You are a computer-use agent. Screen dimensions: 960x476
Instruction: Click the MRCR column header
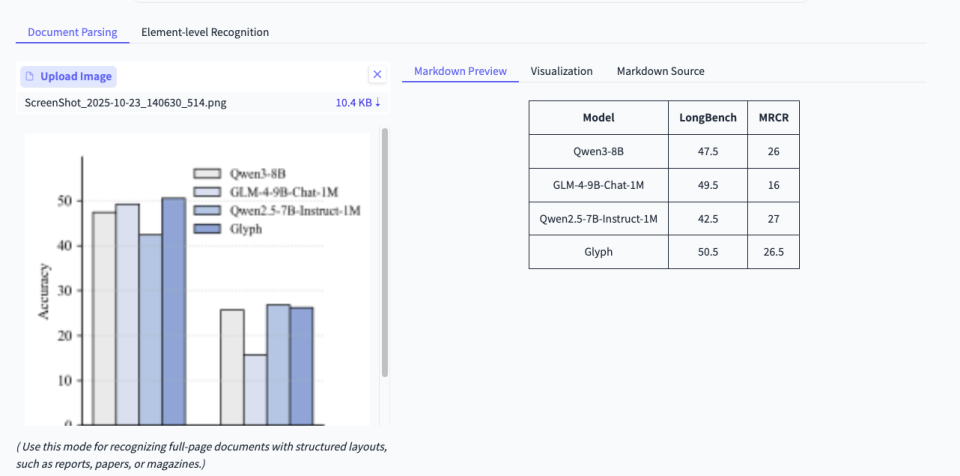tap(773, 118)
